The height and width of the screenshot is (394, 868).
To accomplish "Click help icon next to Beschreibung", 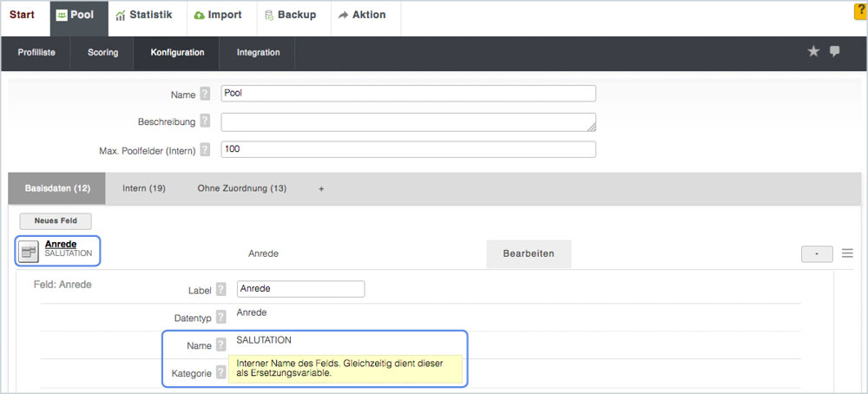I will coord(205,121).
